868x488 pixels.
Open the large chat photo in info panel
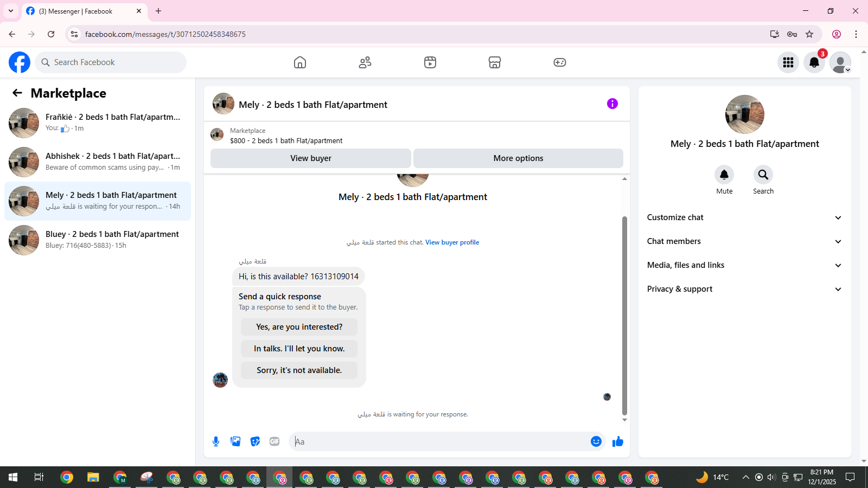click(745, 114)
